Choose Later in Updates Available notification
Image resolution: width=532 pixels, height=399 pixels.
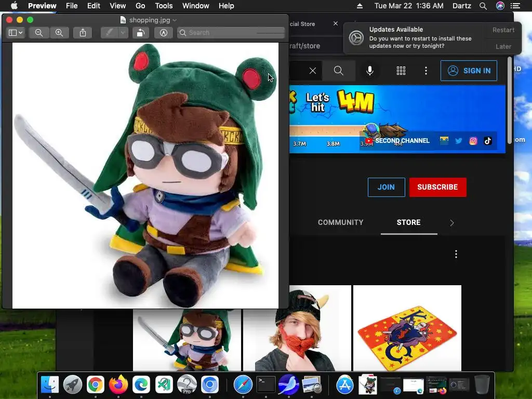(503, 46)
